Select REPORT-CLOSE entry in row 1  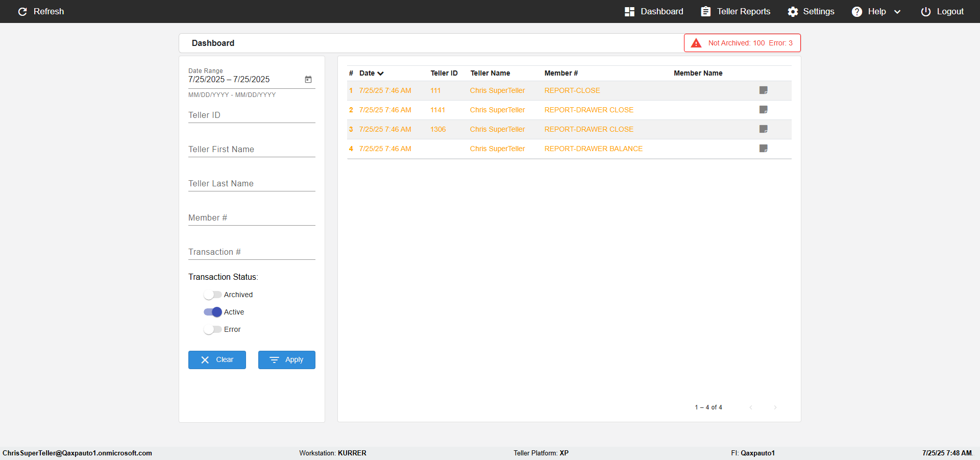click(x=572, y=90)
